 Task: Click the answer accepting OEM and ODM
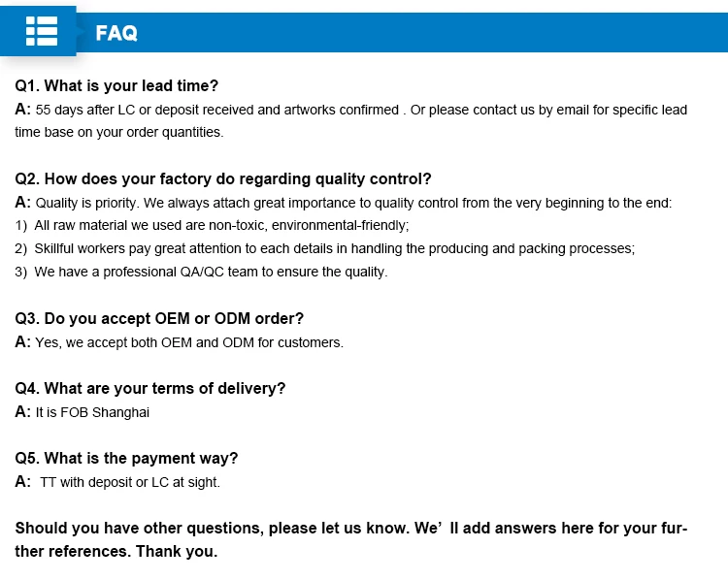click(180, 342)
